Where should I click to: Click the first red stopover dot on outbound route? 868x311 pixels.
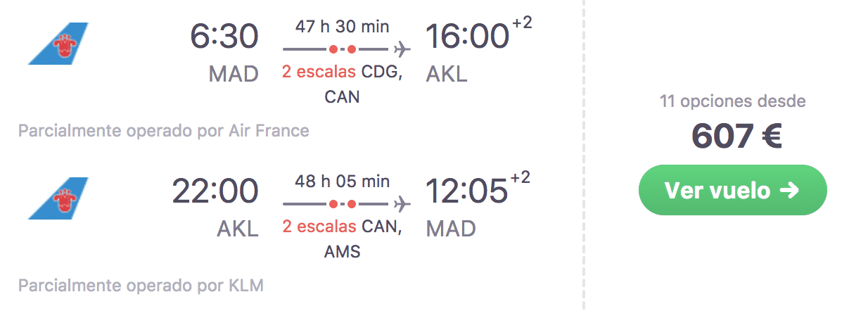[x=333, y=49]
